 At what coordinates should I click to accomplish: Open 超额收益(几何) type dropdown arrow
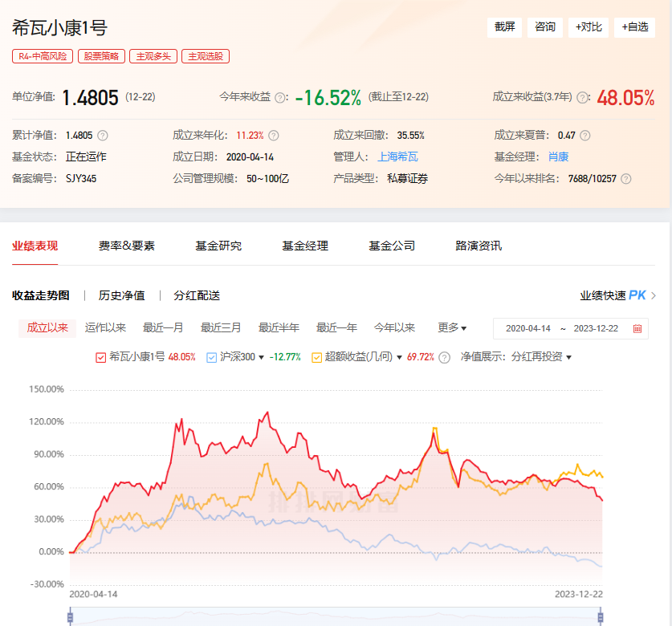pyautogui.click(x=400, y=358)
